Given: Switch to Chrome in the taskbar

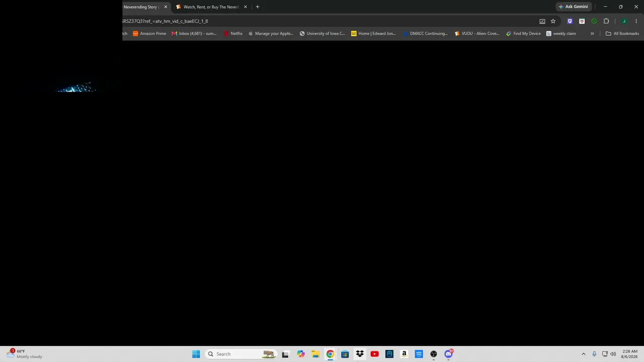Looking at the screenshot, I should coord(330,354).
